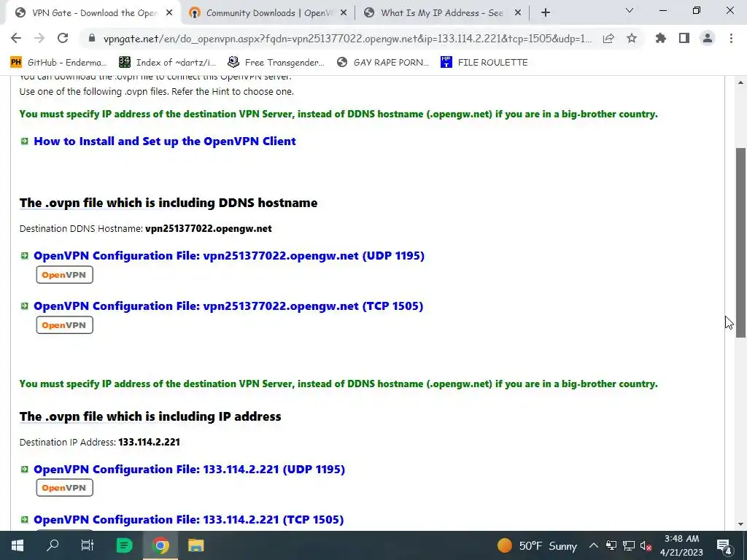The width and height of the screenshot is (747, 560).
Task: Open File Explorer from the taskbar
Action: click(x=196, y=545)
